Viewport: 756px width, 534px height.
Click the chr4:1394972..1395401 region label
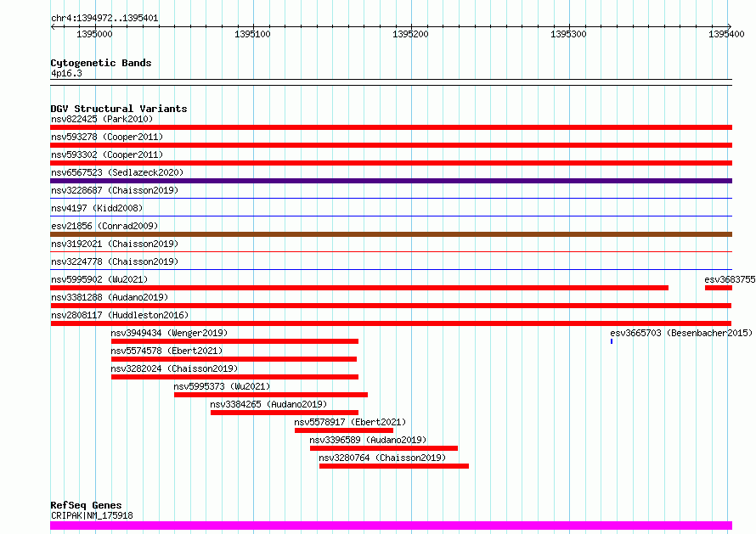tap(104, 19)
